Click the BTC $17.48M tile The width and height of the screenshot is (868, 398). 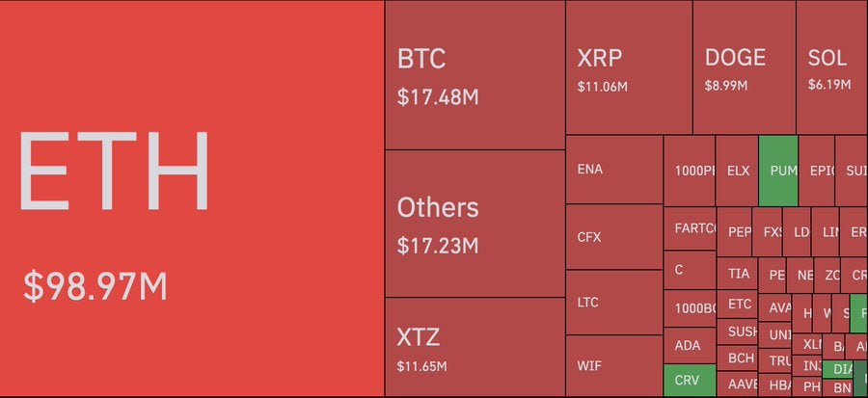[475, 75]
